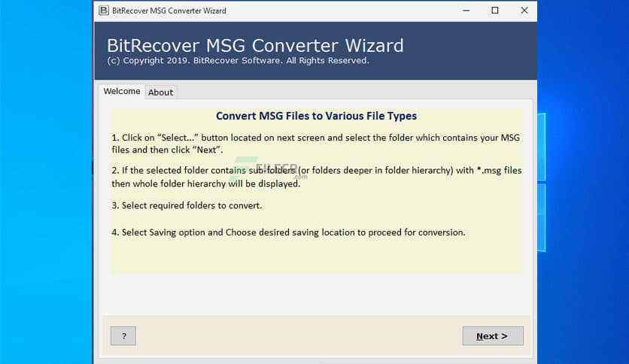The image size is (629, 364).
Task: Click the BitRecover app icon in title bar
Action: coord(103,11)
